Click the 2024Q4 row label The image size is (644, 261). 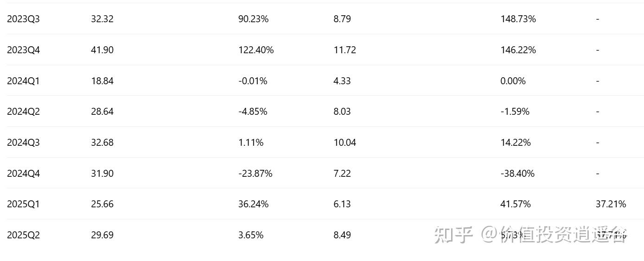[x=23, y=174]
